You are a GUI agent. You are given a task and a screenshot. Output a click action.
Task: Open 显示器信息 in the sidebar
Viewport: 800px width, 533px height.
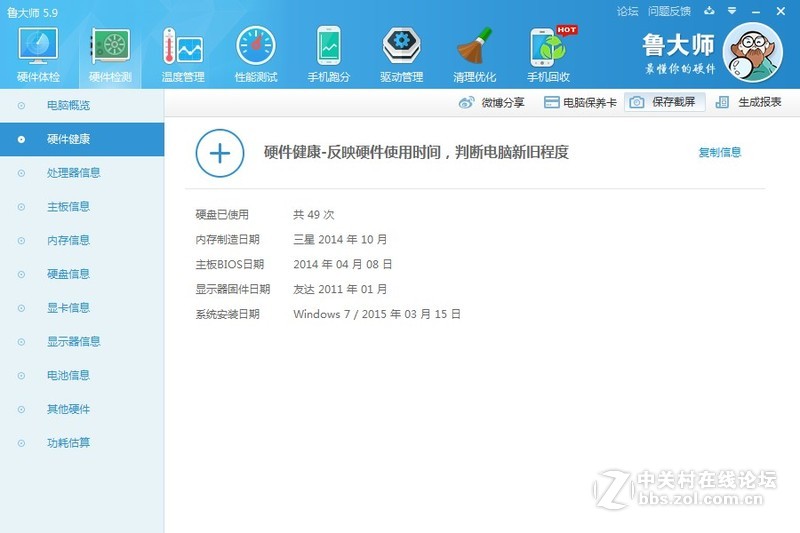click(82, 341)
